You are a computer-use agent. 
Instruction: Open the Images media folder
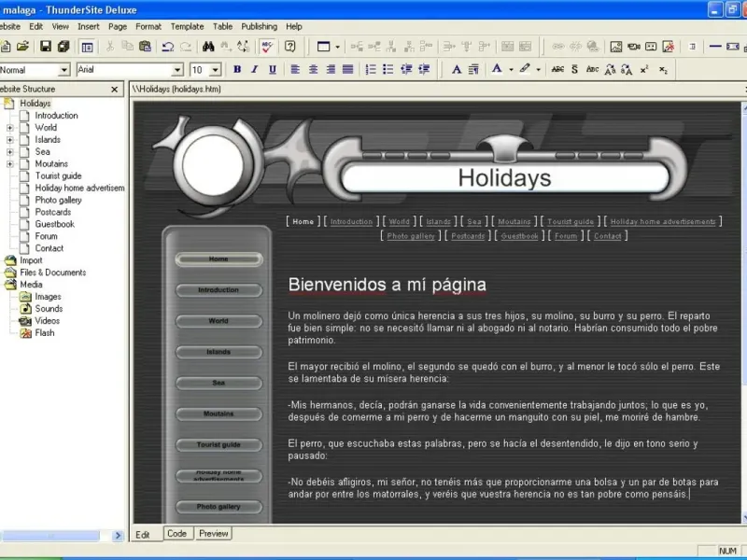click(48, 296)
